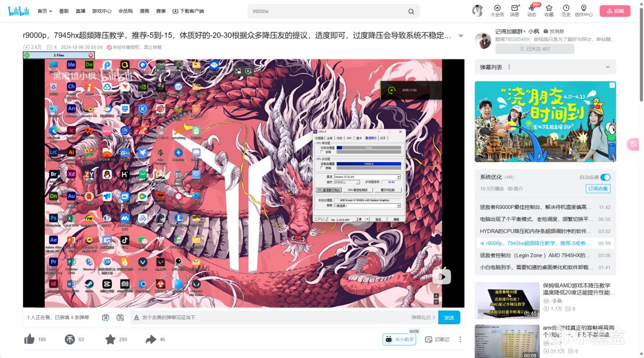This screenshot has width=644, height=358.
Task: Click WhatsApp icon on 2 Files overlay
Action: coord(27,55)
